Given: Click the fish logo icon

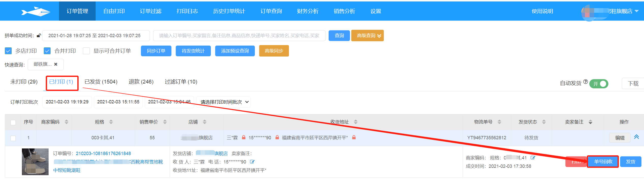Looking at the screenshot, I should 36,11.
